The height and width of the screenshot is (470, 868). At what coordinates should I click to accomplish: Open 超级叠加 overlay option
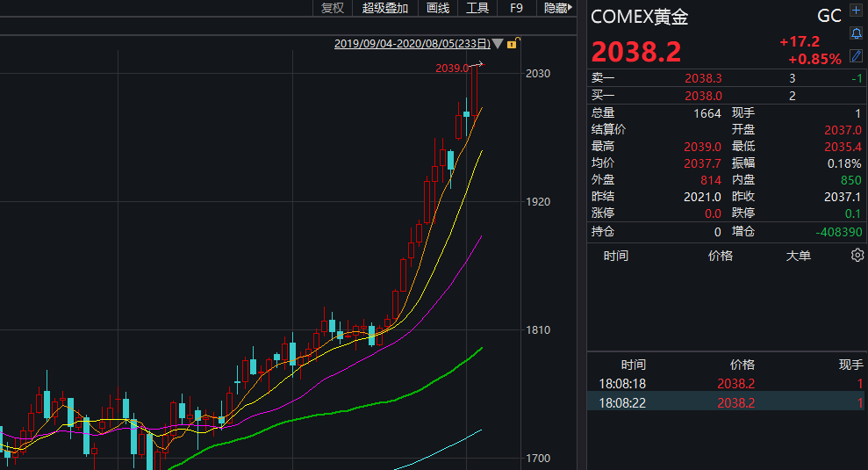coord(384,8)
